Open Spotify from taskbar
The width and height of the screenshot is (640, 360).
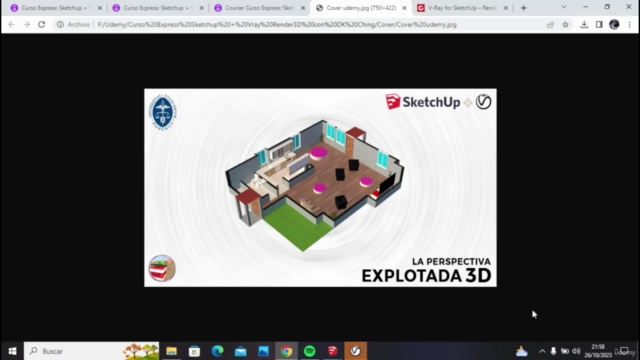[310, 351]
